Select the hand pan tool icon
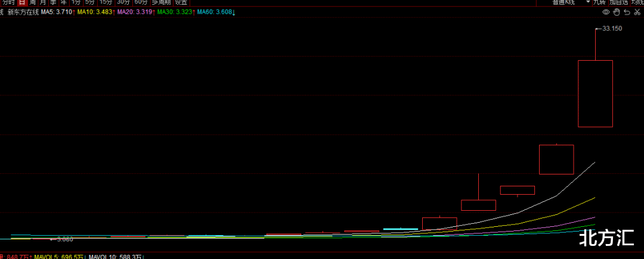The height and width of the screenshot is (259, 644). click(x=617, y=13)
